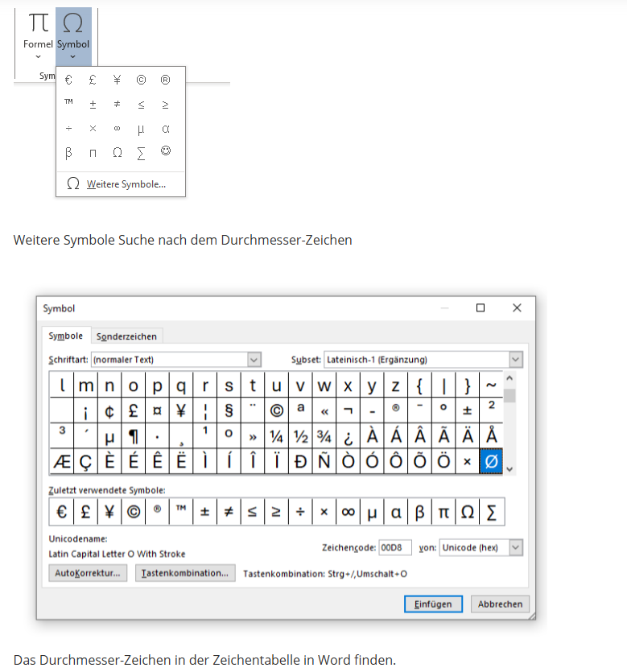The height and width of the screenshot is (672, 627).
Task: Insert the Trademark sign from the Symbol dropdown
Action: point(68,104)
